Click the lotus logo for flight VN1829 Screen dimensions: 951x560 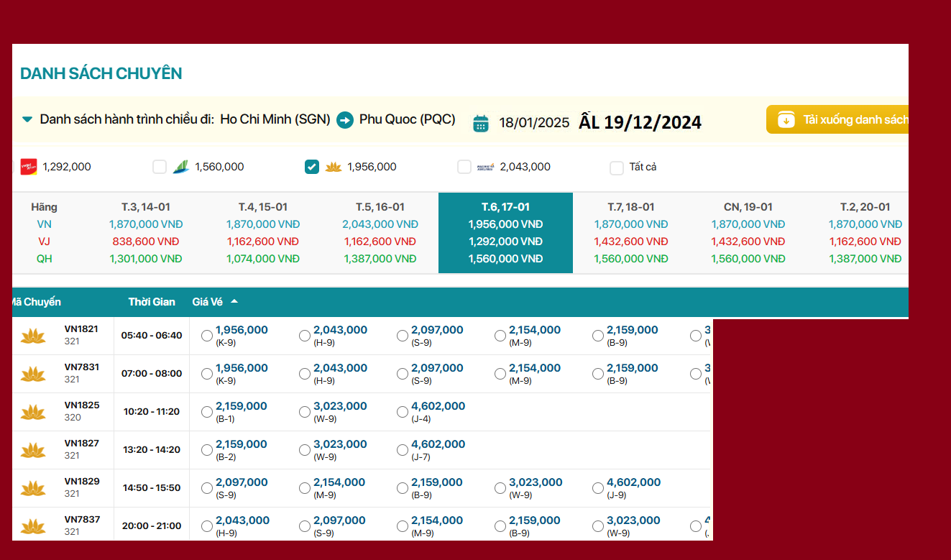(x=33, y=488)
